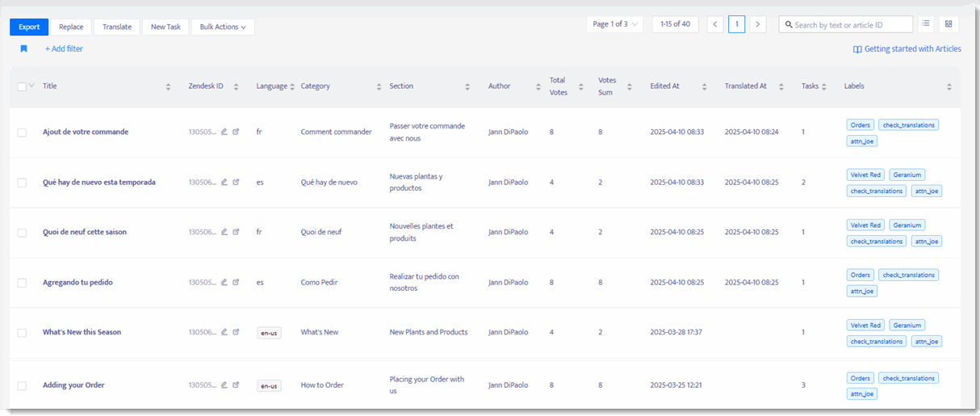Switch to grid view icon
The image size is (980, 416).
(949, 24)
